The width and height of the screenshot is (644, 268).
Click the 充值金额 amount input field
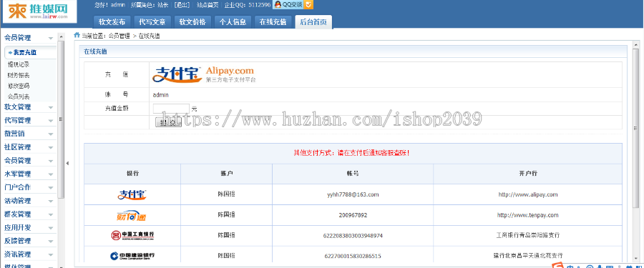pyautogui.click(x=171, y=109)
